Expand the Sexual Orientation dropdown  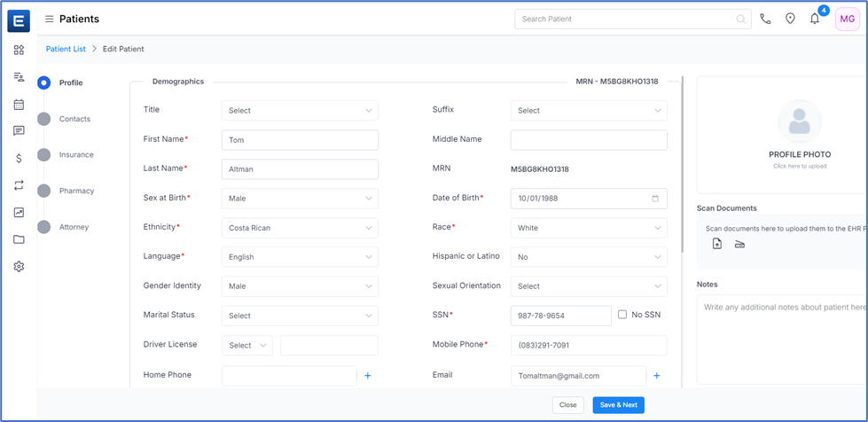pyautogui.click(x=589, y=286)
